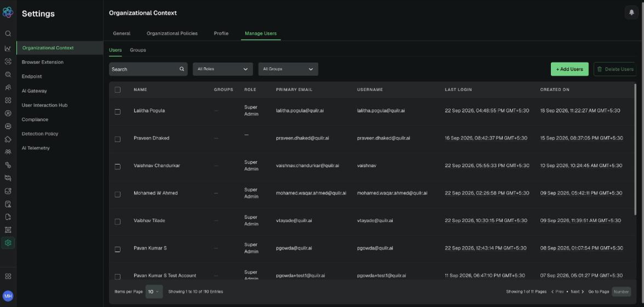Go to Next page of users

[x=577, y=291]
